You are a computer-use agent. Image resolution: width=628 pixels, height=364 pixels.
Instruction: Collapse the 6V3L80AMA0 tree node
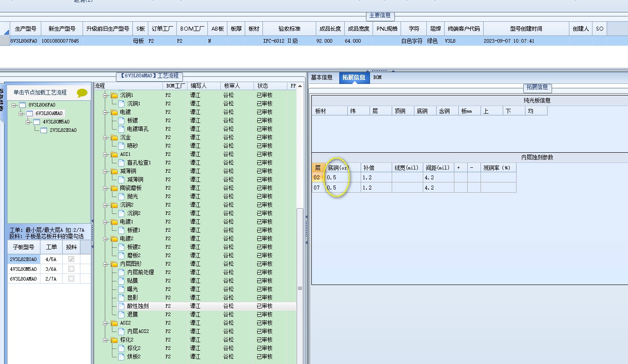pos(21,114)
